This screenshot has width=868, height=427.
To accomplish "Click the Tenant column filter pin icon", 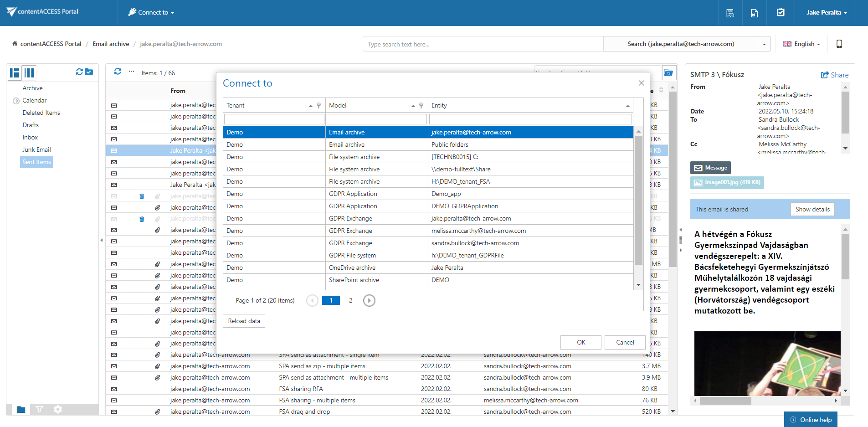I will [318, 105].
